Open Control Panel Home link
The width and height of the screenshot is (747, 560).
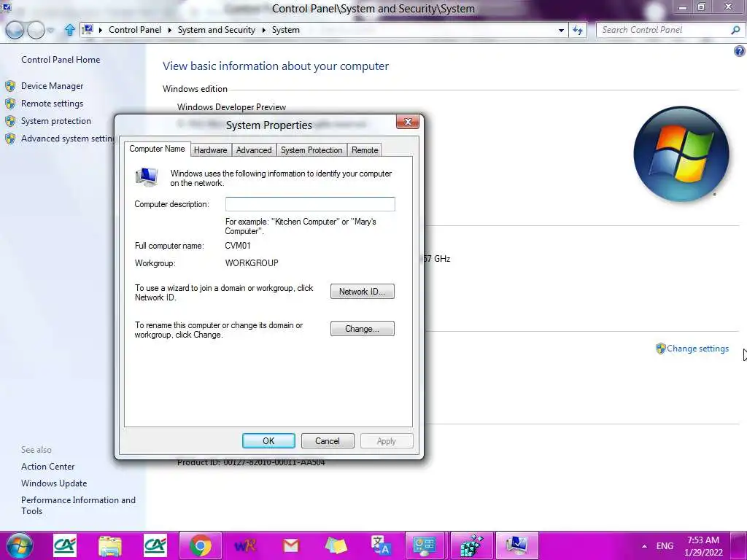pos(61,60)
